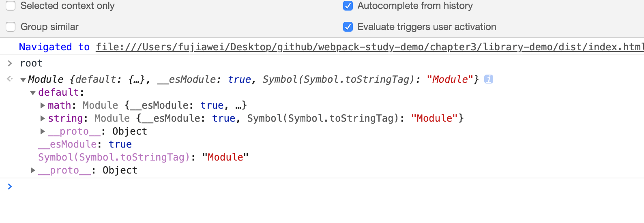Click the root command entry text
The height and width of the screenshot is (223, 644).
coord(31,63)
